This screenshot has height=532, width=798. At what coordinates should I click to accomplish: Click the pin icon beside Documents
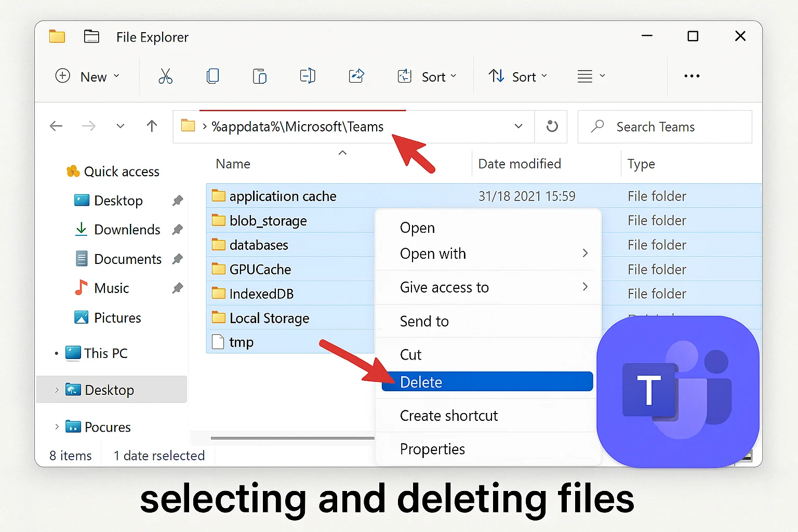point(178,258)
